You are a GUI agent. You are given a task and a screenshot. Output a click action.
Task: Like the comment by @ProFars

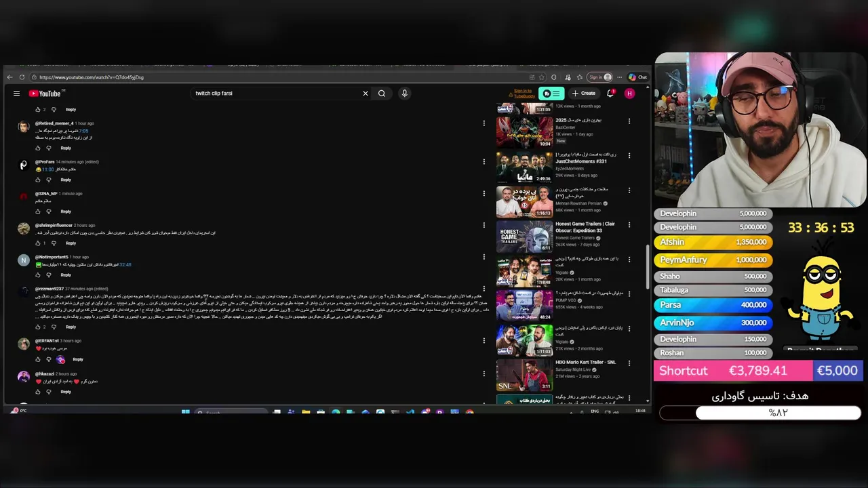point(38,180)
